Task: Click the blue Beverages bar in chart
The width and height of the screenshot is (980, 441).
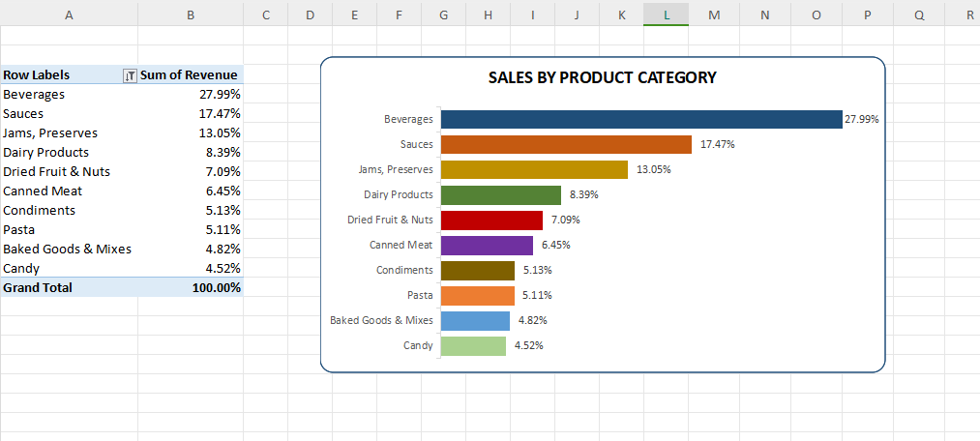Action: [640, 119]
